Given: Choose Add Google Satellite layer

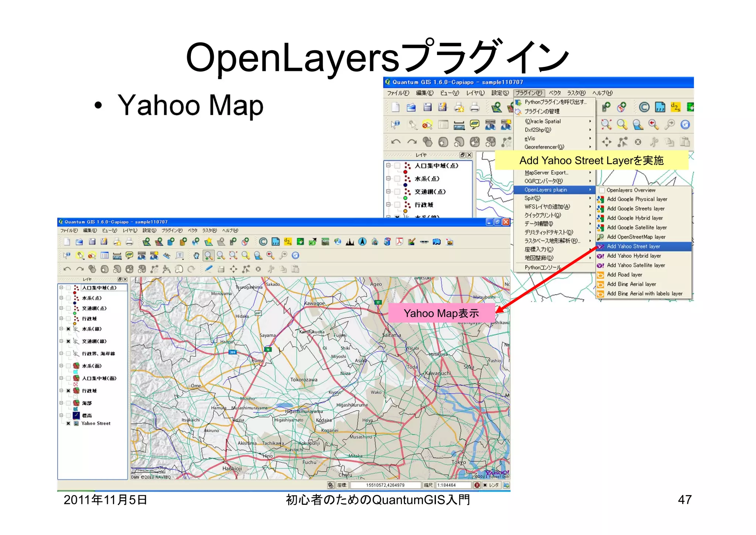Looking at the screenshot, I should tap(643, 228).
